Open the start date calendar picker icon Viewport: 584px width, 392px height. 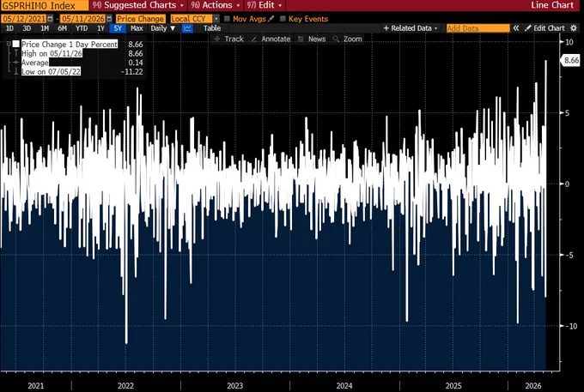51,19
